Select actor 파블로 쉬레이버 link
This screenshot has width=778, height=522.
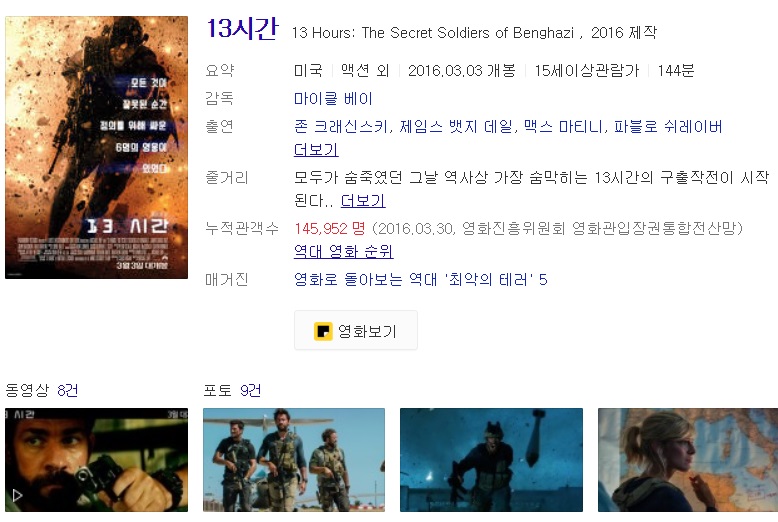[668, 127]
